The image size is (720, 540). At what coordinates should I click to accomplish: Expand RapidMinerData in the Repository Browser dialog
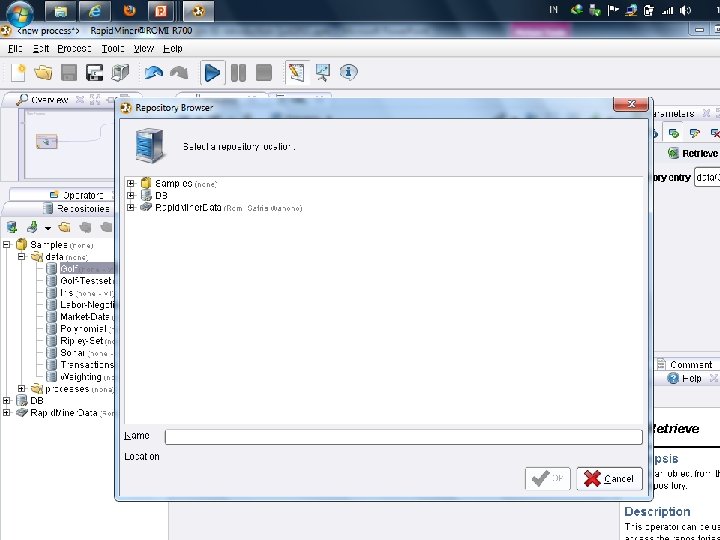(131, 208)
